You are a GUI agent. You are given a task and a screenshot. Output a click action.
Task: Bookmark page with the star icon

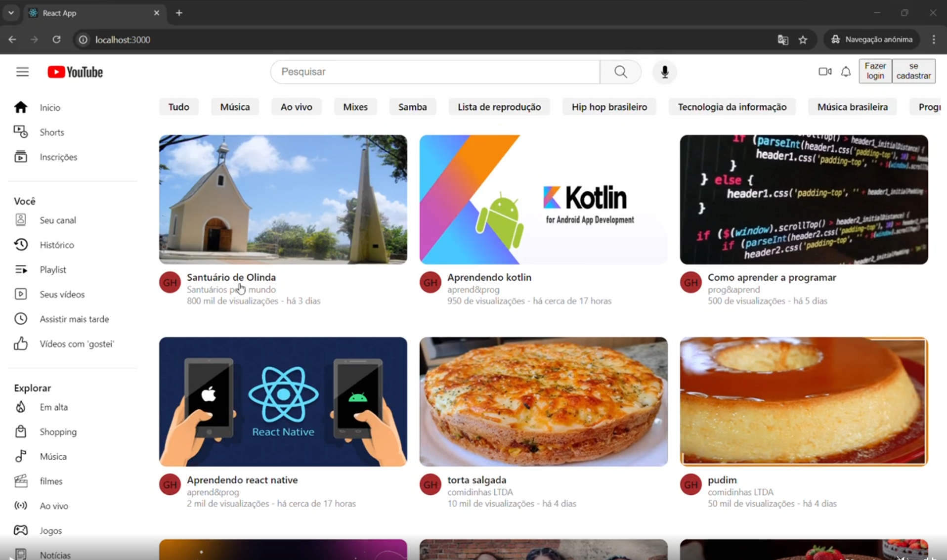(803, 40)
